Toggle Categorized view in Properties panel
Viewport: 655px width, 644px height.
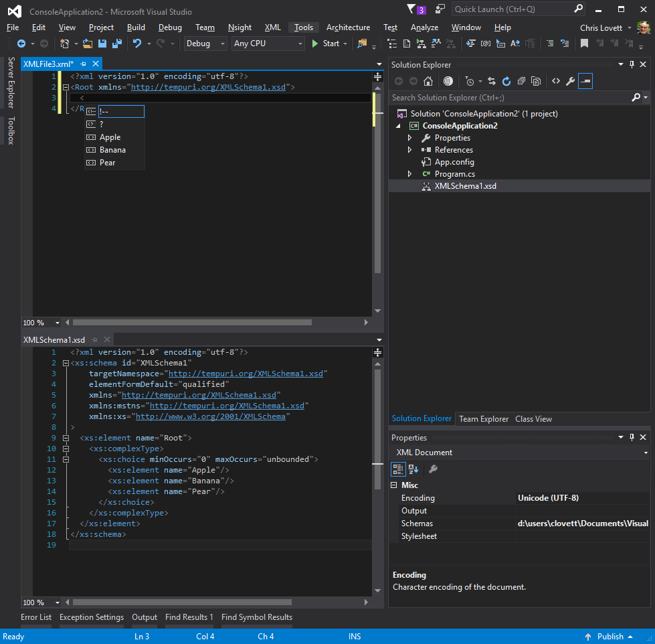[398, 469]
